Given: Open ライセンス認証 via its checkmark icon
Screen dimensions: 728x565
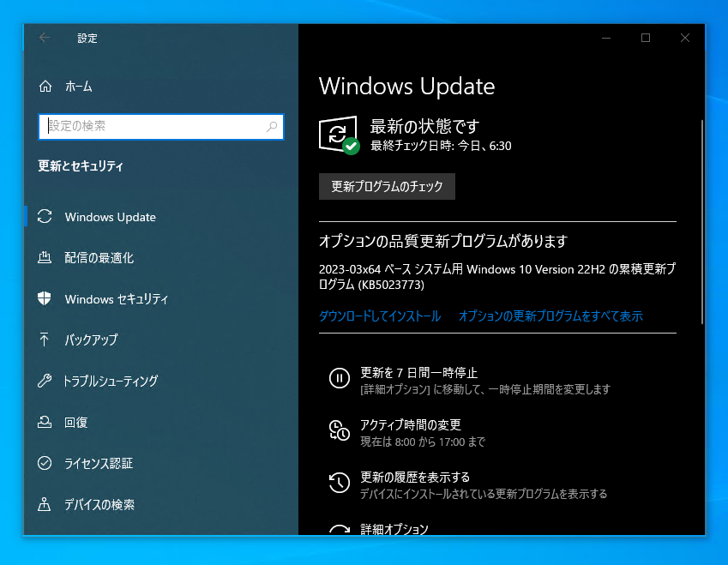Looking at the screenshot, I should coord(45,463).
